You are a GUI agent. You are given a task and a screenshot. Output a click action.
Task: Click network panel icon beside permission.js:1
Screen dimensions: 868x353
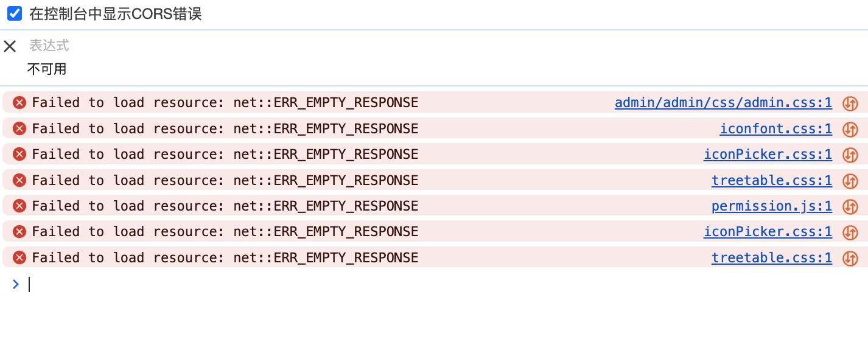(x=850, y=207)
